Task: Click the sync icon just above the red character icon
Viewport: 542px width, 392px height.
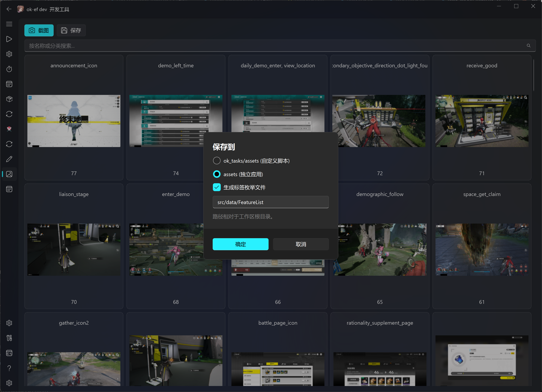Action: click(9, 114)
